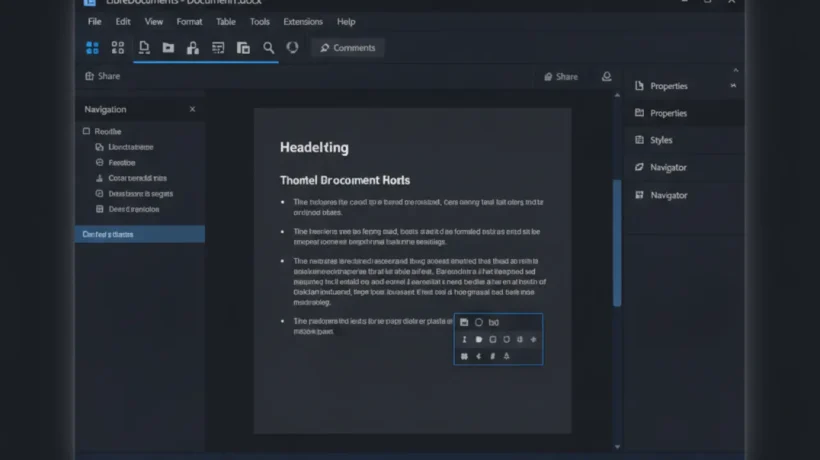Click the Styles icon in the sidebar
This screenshot has height=460, width=820.
pyautogui.click(x=639, y=140)
